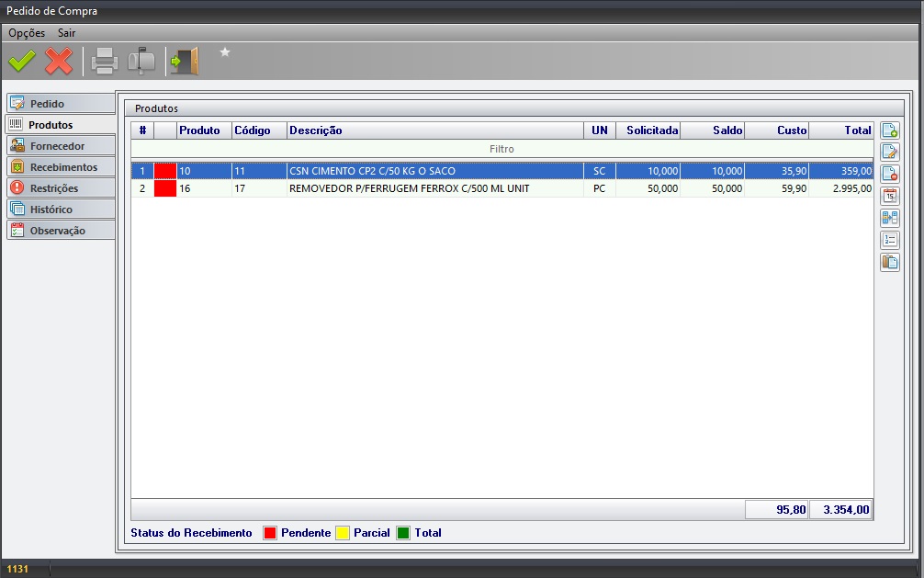Click the numbered list reorder icon
This screenshot has height=578, width=924.
point(889,240)
